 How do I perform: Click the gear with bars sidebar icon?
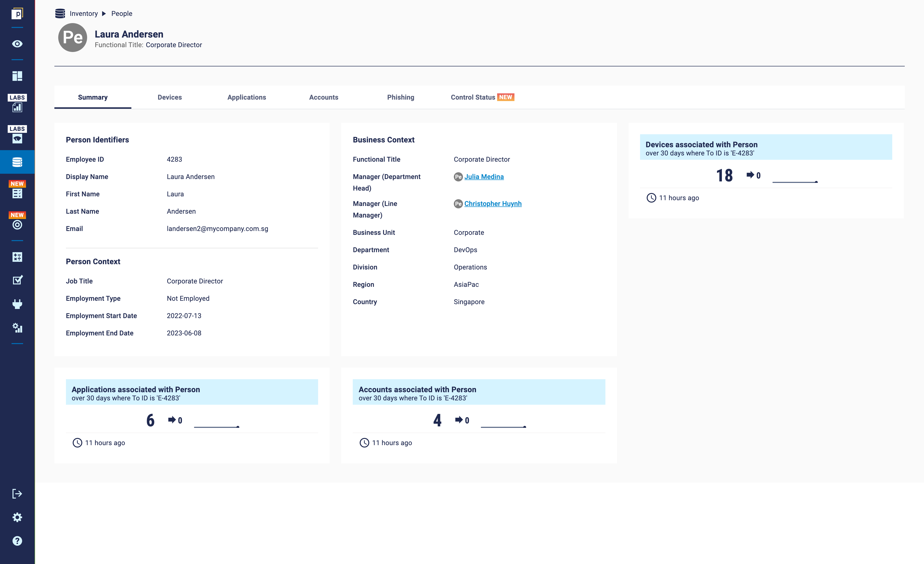tap(17, 328)
